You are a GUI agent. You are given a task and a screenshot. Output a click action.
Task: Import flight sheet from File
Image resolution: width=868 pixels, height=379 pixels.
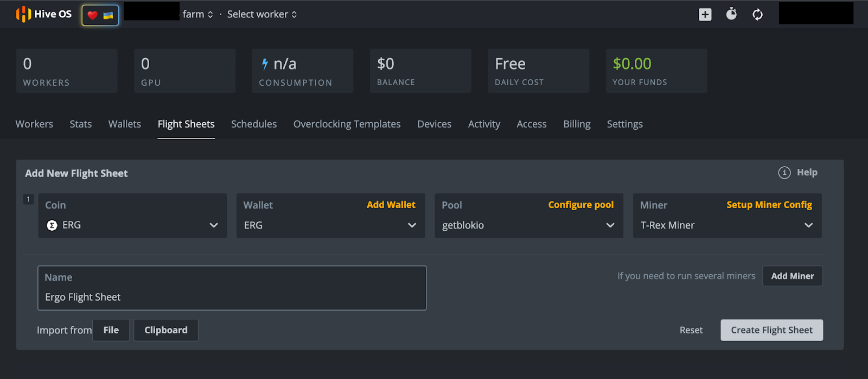coord(111,330)
